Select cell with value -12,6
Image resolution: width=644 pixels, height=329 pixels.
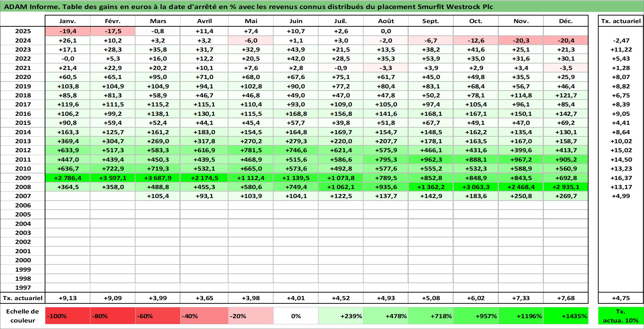476,40
